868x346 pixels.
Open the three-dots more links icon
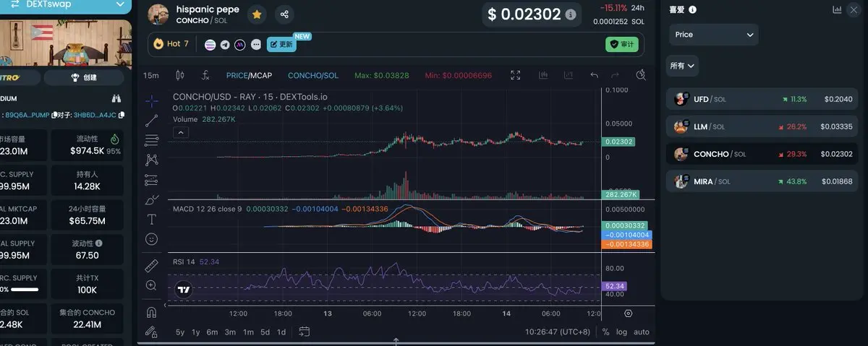[255, 45]
